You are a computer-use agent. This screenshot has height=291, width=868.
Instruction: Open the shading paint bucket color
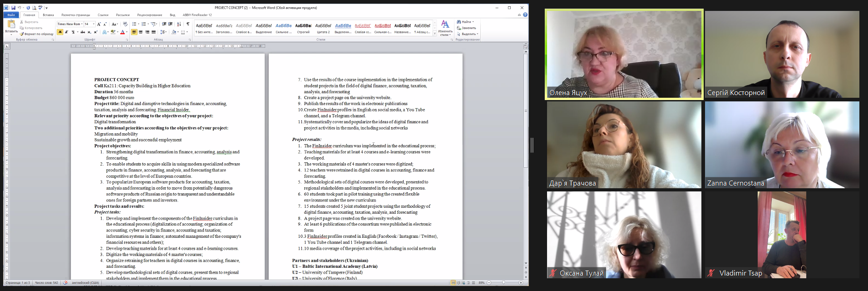(x=173, y=32)
